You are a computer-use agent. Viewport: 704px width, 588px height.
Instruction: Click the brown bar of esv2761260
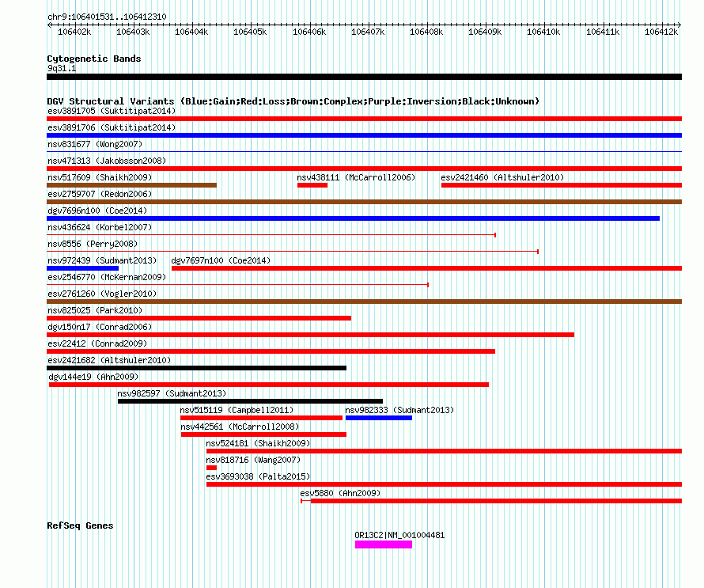(x=364, y=302)
